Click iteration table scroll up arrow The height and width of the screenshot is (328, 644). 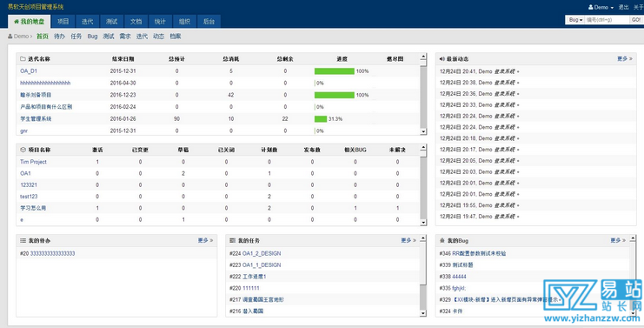click(x=423, y=57)
